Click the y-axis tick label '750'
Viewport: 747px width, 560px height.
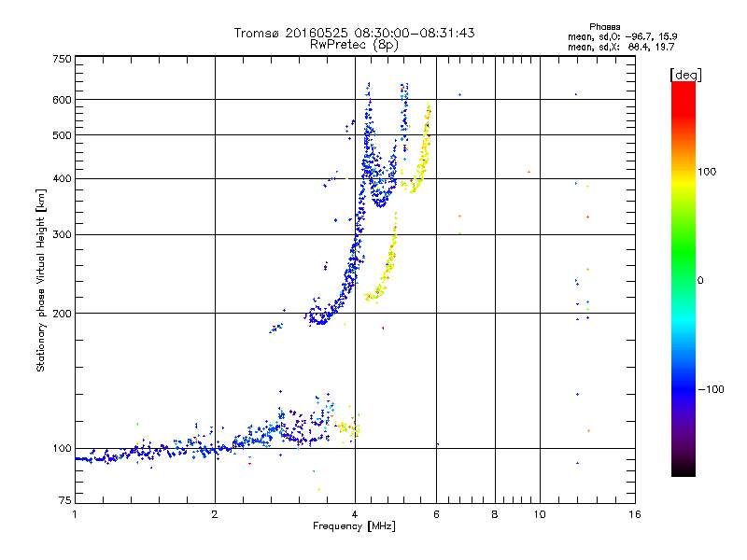click(x=62, y=59)
